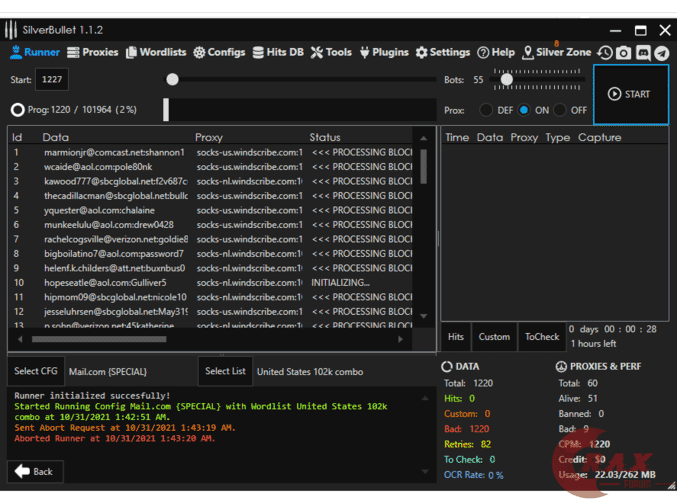Click the Wordlists icon in menu

click(x=131, y=52)
